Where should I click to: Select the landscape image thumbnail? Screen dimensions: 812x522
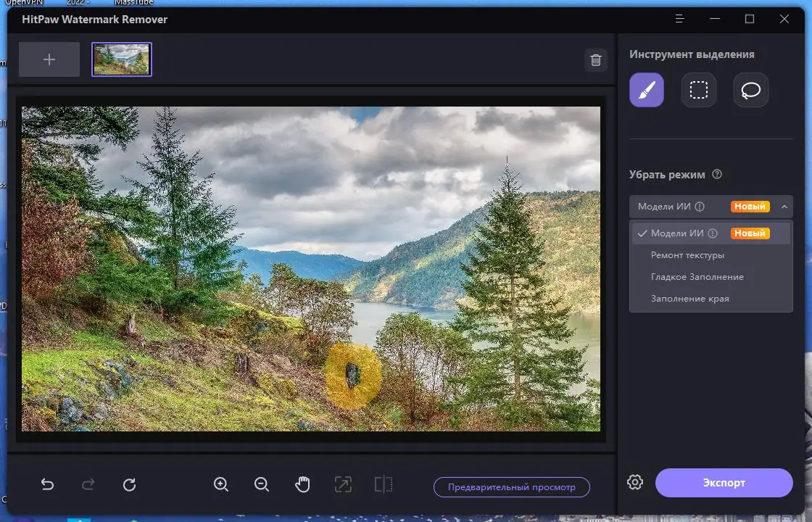click(x=121, y=60)
